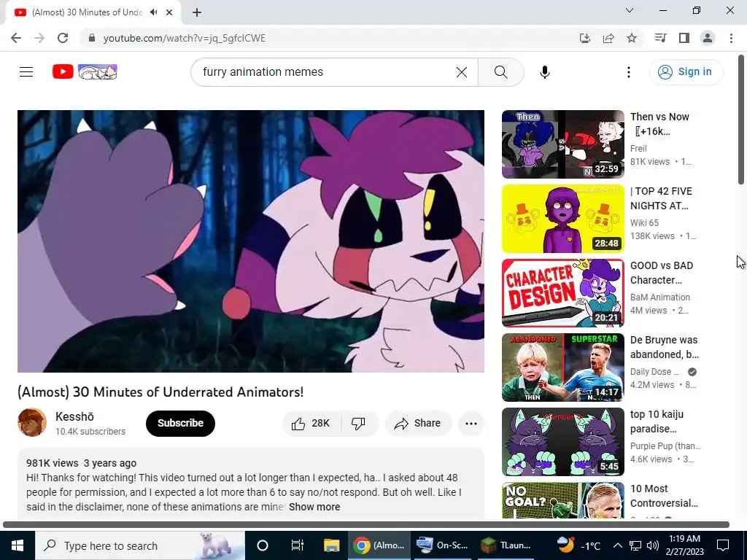Share the video
The height and width of the screenshot is (560, 747).
click(418, 424)
